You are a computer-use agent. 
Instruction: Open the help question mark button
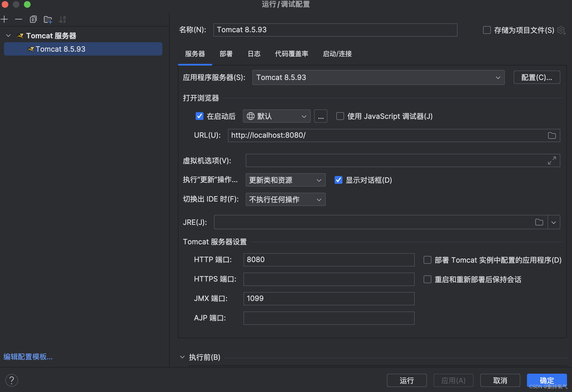12,380
